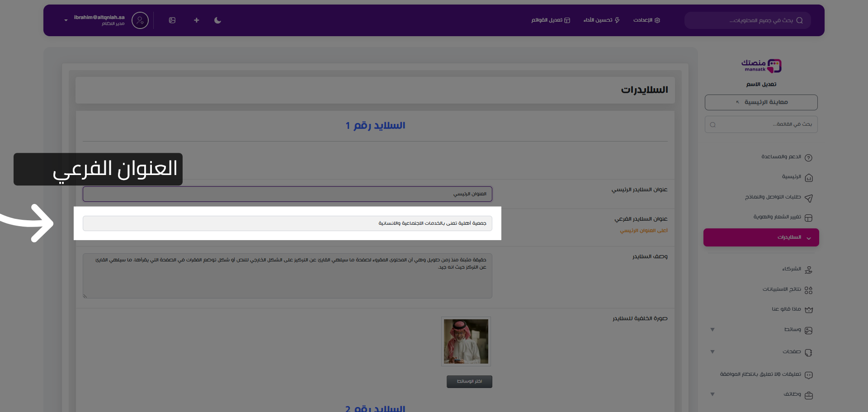Screen dimensions: 868x412
Task: Click the تعديل الاسم link
Action: point(761,84)
